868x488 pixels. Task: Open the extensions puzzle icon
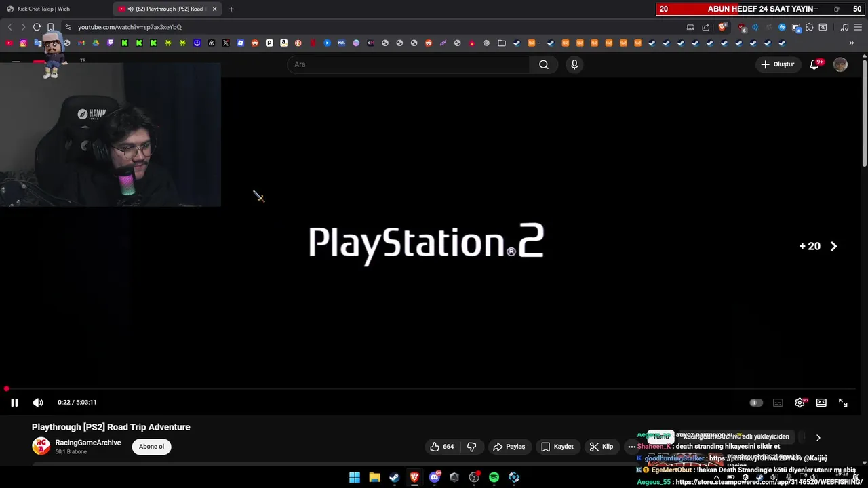[x=809, y=27]
